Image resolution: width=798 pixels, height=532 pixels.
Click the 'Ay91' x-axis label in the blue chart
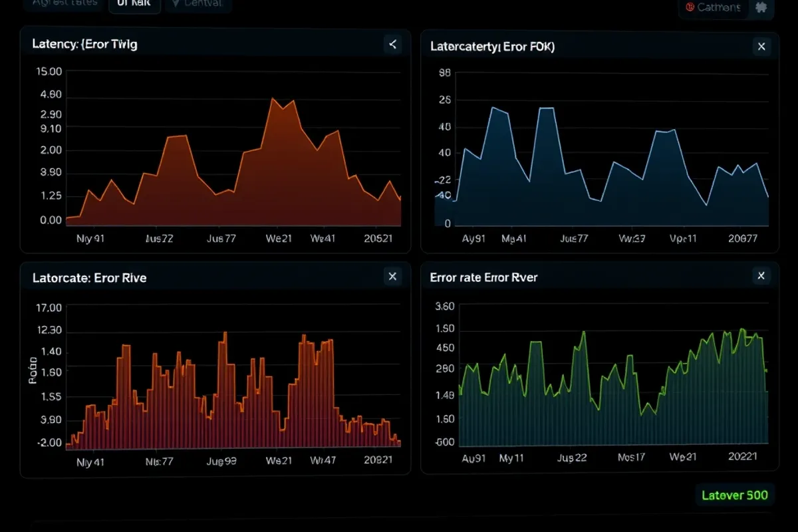point(473,239)
